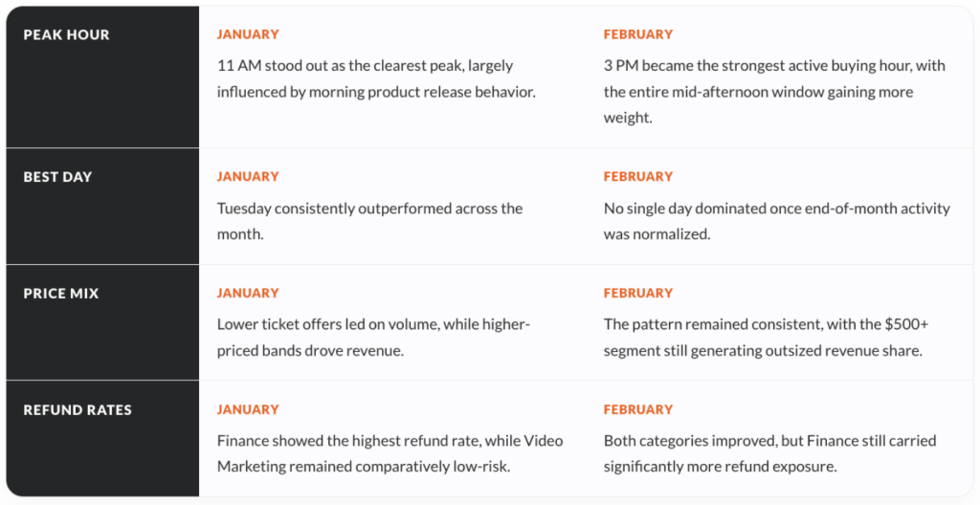This screenshot has width=980, height=505.
Task: Click the 'Lower ticket offers led' paragraph
Action: [373, 338]
